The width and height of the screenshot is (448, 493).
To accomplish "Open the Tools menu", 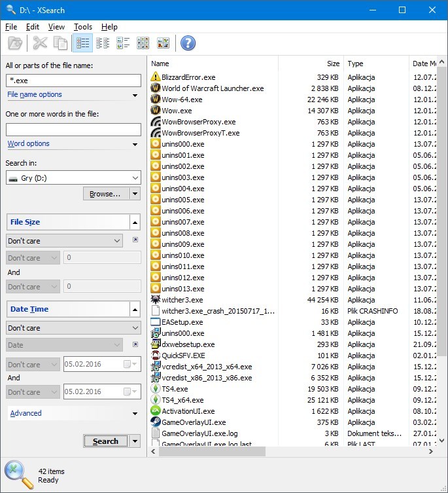I will [83, 27].
